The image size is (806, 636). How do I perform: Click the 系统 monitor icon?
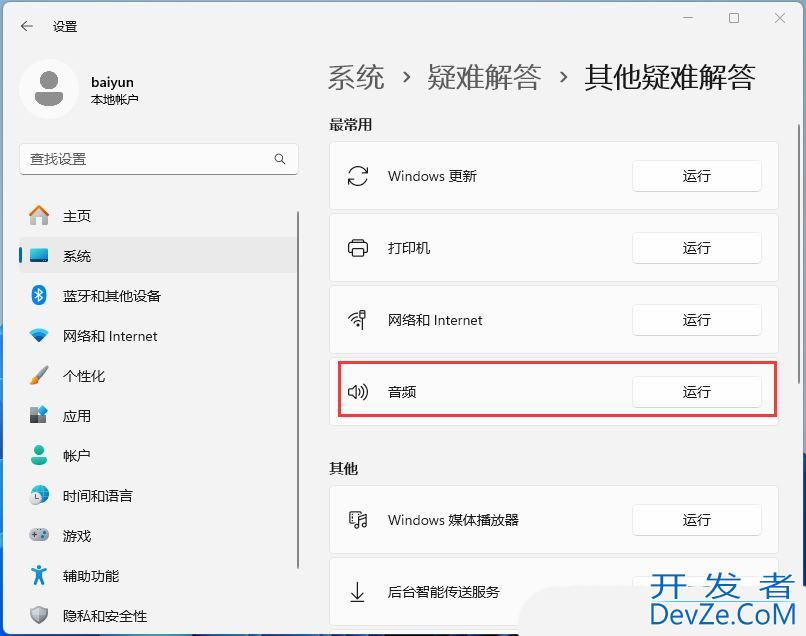tap(39, 256)
